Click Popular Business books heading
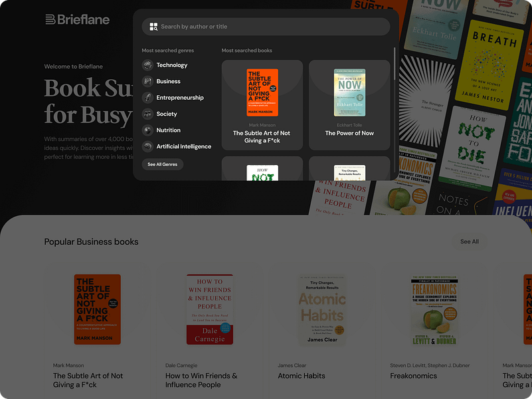This screenshot has width=532, height=399. click(x=91, y=242)
